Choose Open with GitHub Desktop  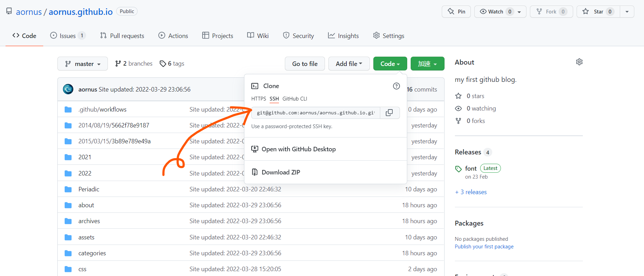pyautogui.click(x=298, y=149)
